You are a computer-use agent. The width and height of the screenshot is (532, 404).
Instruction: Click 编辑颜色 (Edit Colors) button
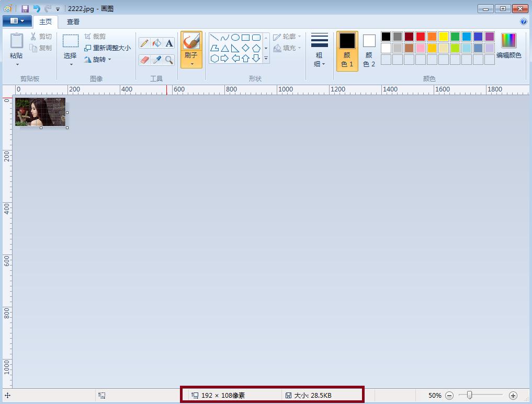508,48
